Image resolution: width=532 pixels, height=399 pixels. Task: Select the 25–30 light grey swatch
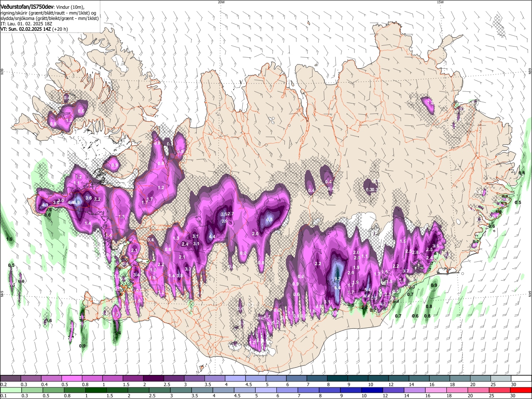(x=500, y=379)
